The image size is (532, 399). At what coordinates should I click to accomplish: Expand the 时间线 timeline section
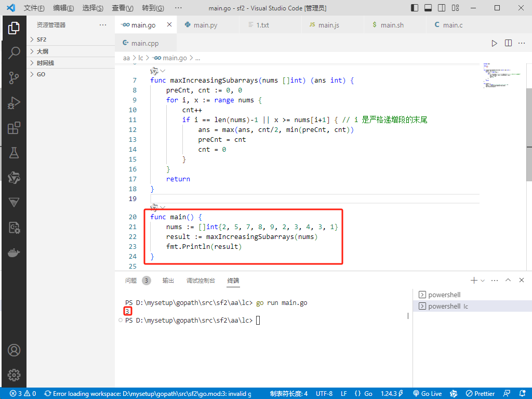pos(71,63)
